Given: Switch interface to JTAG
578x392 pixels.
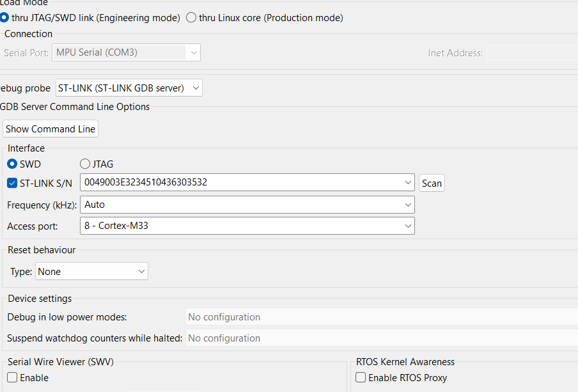Looking at the screenshot, I should point(84,164).
